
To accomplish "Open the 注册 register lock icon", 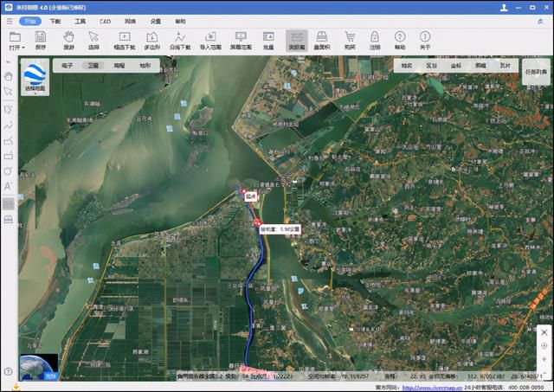I will (375, 40).
